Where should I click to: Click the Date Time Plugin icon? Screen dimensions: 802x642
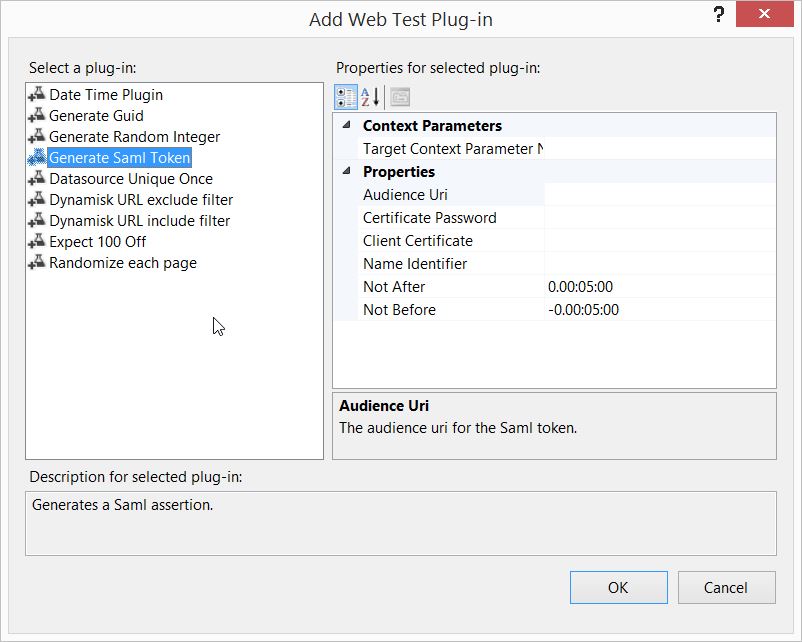pos(37,95)
